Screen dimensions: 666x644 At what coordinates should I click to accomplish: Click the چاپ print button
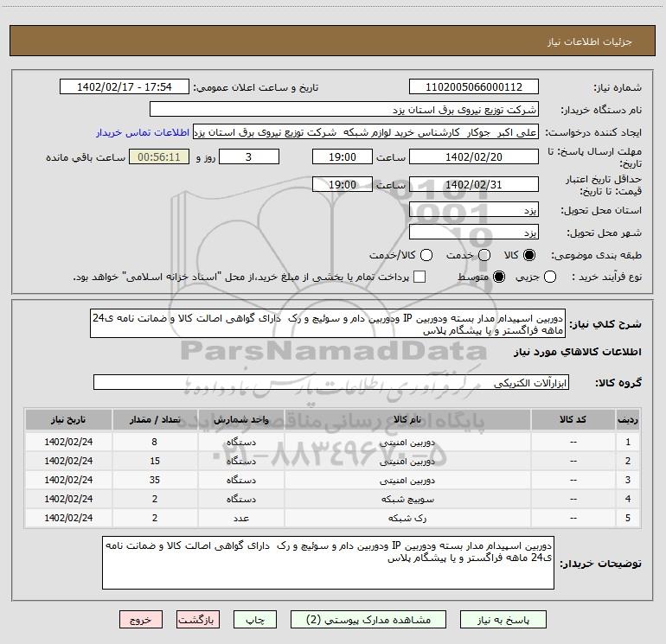(255, 620)
